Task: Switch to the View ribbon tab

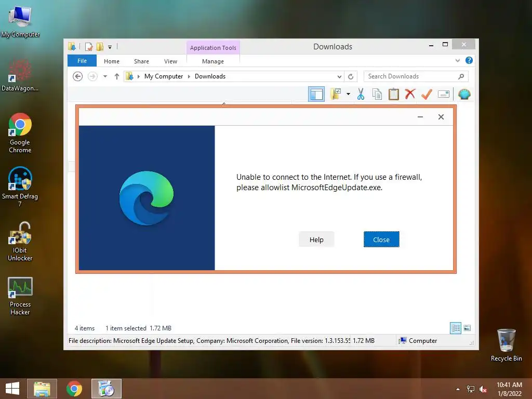Action: [170, 61]
